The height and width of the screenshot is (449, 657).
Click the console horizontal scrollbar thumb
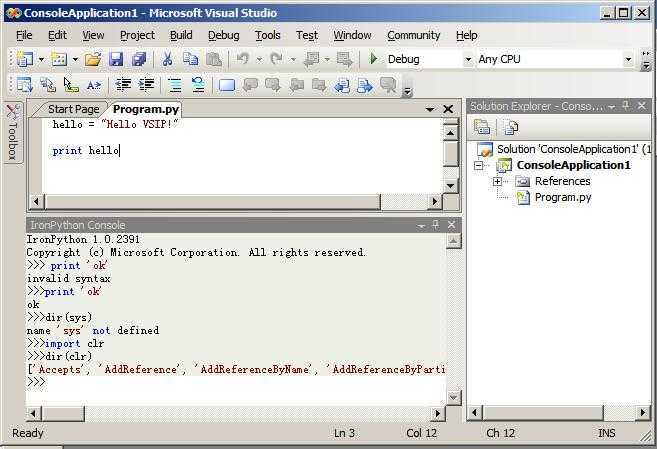[63, 414]
